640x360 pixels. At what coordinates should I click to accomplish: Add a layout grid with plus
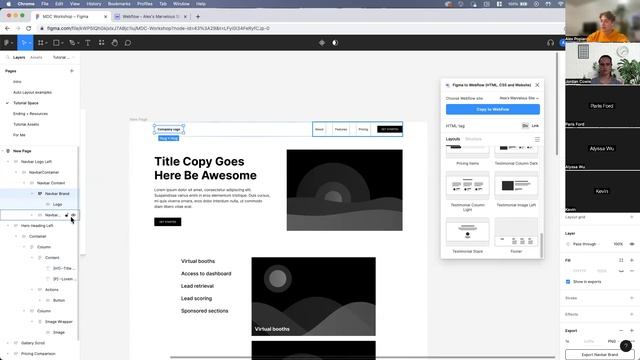(631, 217)
